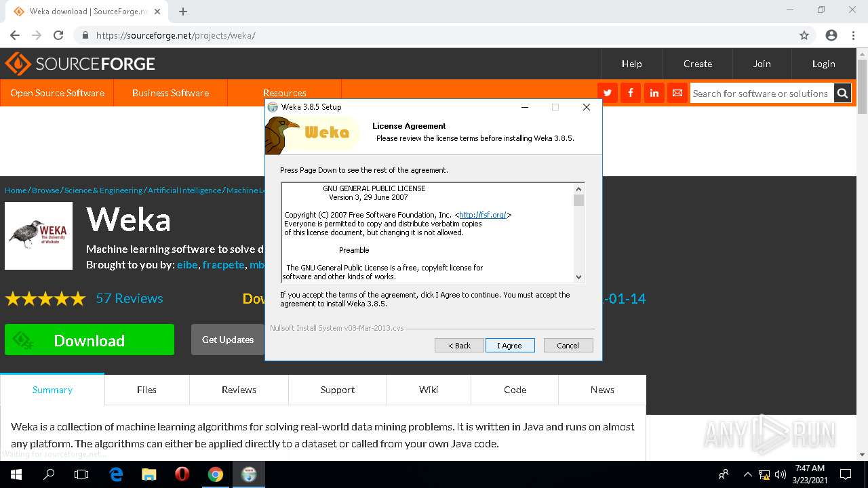This screenshot has height=488, width=868.
Task: Click the network tray icon
Action: point(764,474)
